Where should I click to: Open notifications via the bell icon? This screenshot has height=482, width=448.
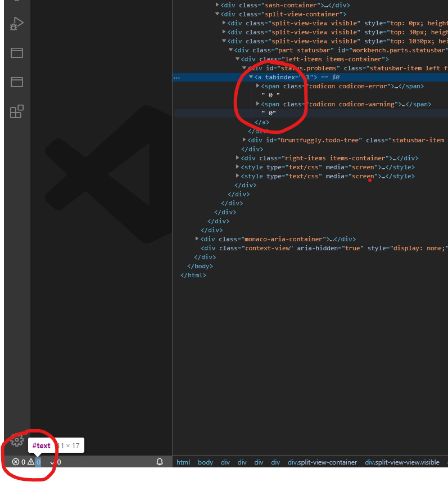160,462
